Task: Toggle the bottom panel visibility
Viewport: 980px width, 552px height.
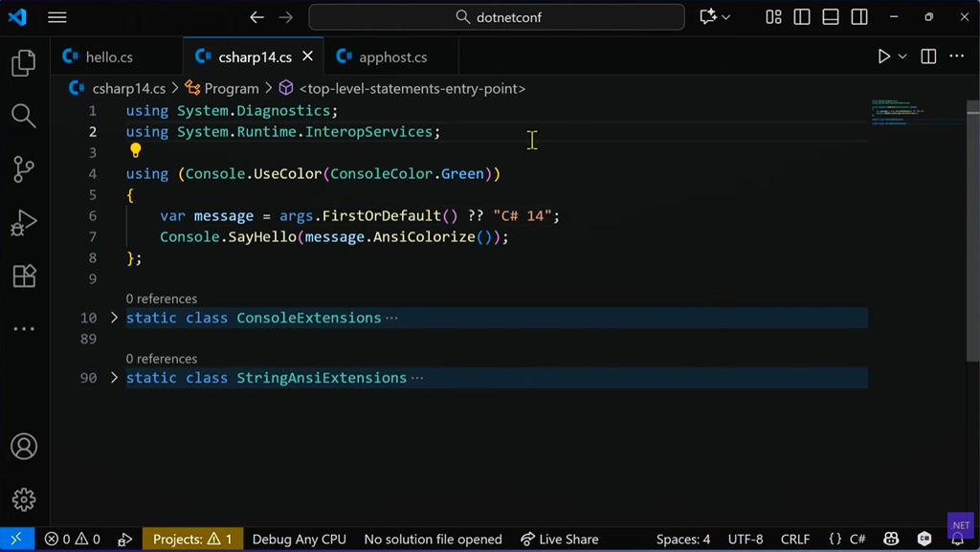Action: pyautogui.click(x=831, y=17)
